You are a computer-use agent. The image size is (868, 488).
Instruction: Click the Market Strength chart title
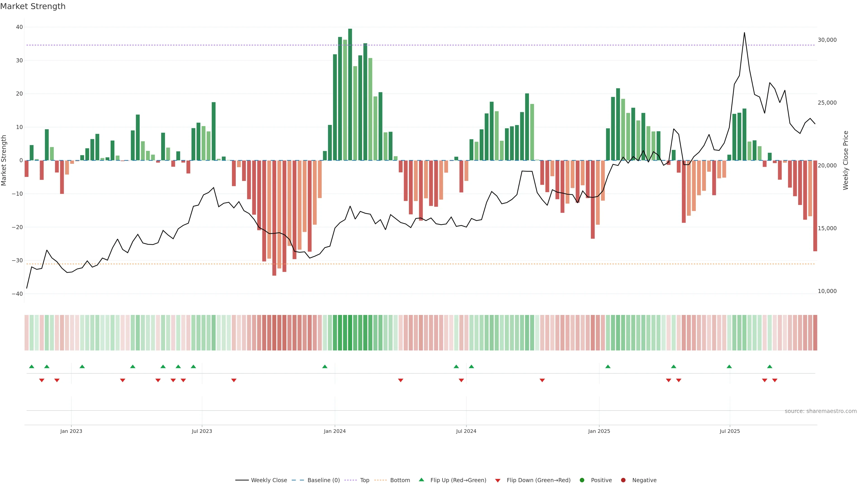[33, 6]
